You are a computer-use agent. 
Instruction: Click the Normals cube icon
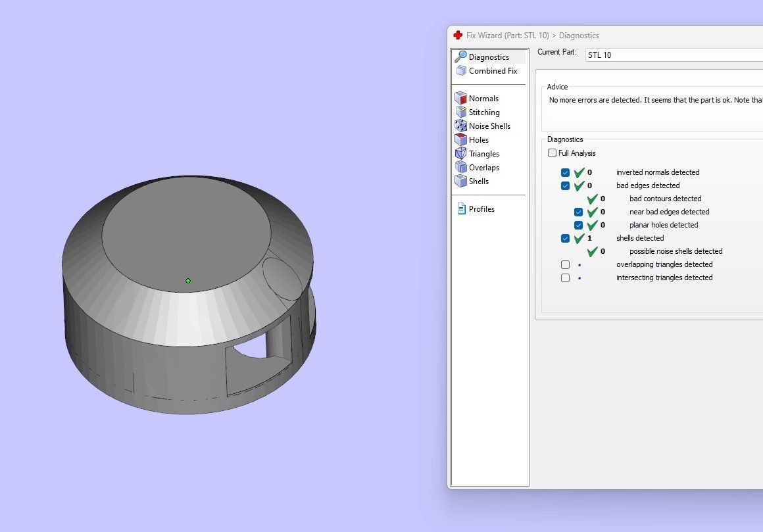point(460,98)
